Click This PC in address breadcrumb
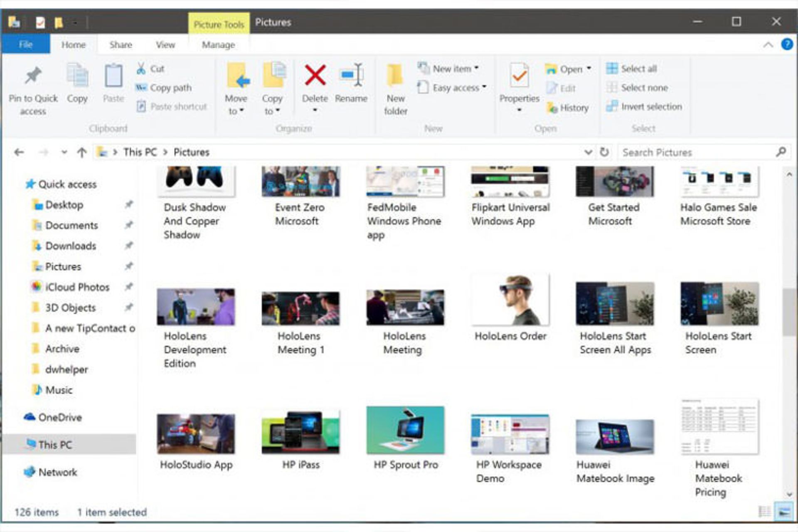 click(140, 152)
